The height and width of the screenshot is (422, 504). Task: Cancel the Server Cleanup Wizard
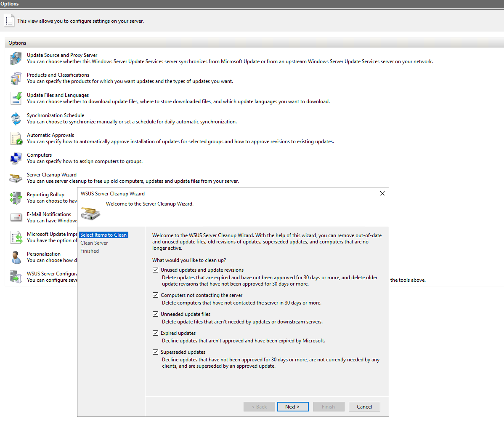coord(364,407)
